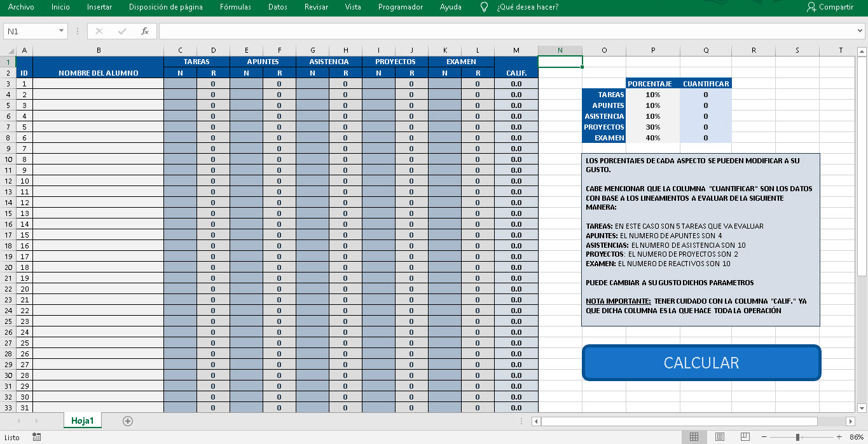Open the Archivo menu
The width and height of the screenshot is (868, 444).
tap(21, 7)
